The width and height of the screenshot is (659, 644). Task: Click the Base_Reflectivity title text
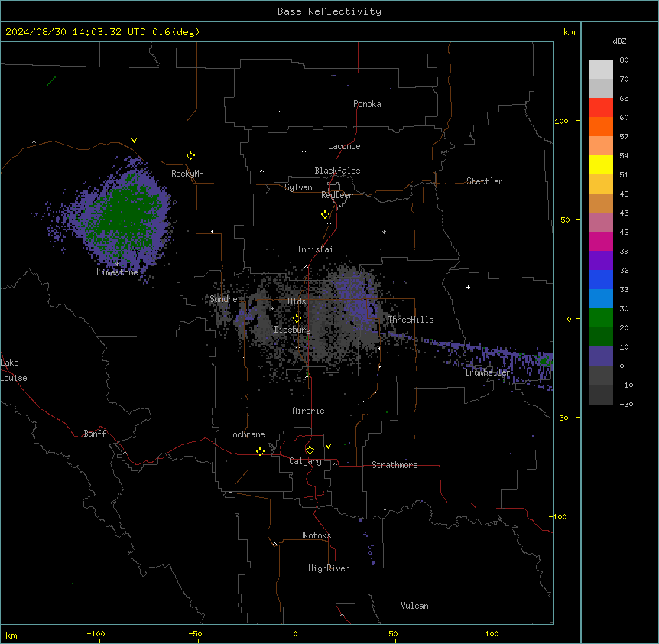tap(329, 11)
